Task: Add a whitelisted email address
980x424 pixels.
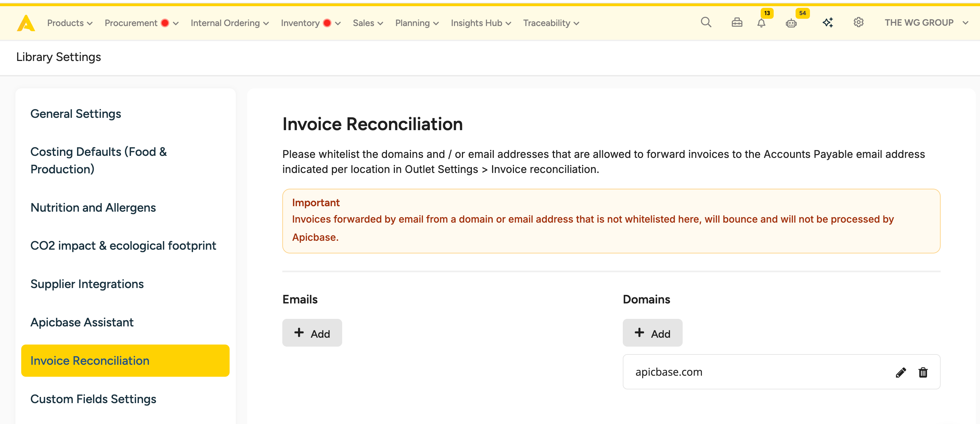Action: tap(312, 333)
